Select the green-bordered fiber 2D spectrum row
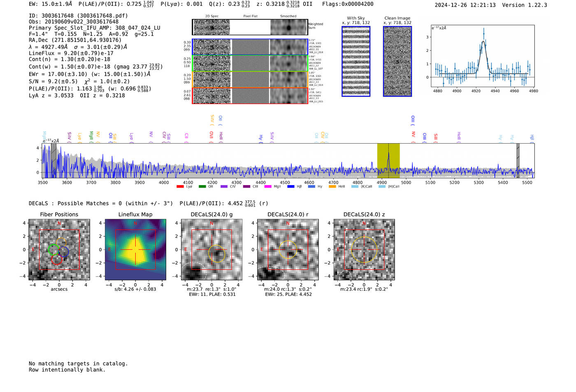Image resolution: width=576 pixels, height=392 pixels. point(250,63)
